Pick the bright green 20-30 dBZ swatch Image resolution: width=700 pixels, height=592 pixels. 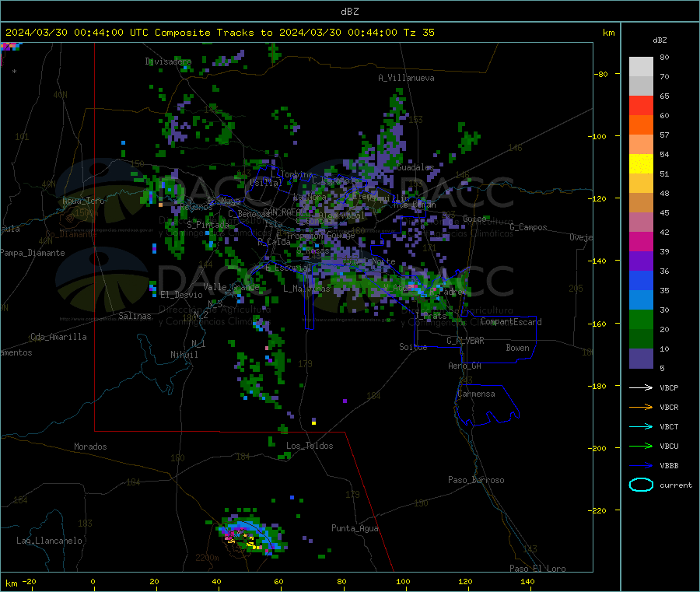[641, 319]
